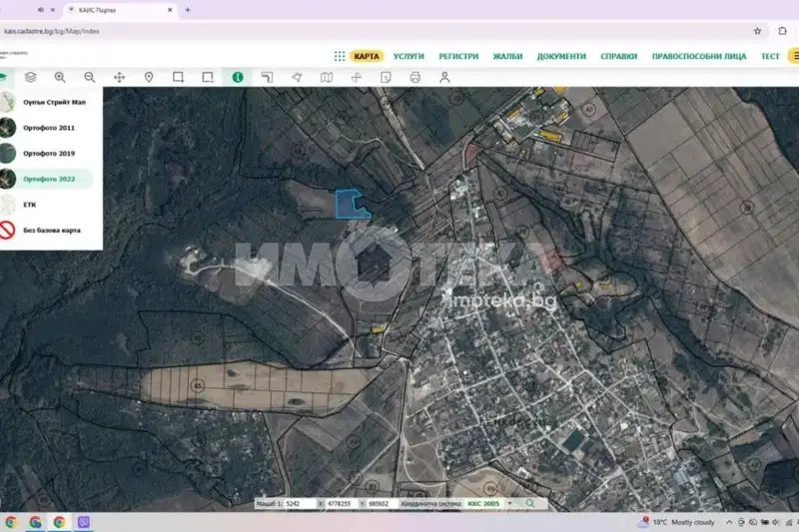Open the РЕГИСТРИ menu
The image size is (799, 532).
coord(458,56)
